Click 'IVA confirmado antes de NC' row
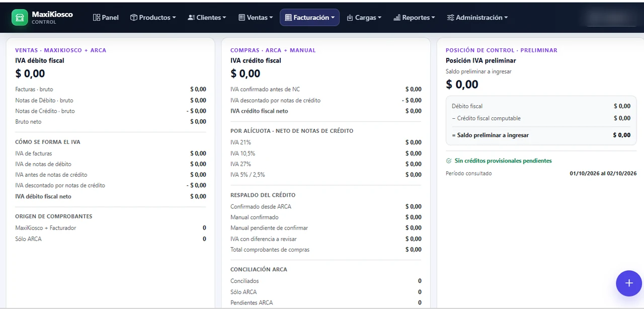Screen dimensions: 644x309 point(326,89)
